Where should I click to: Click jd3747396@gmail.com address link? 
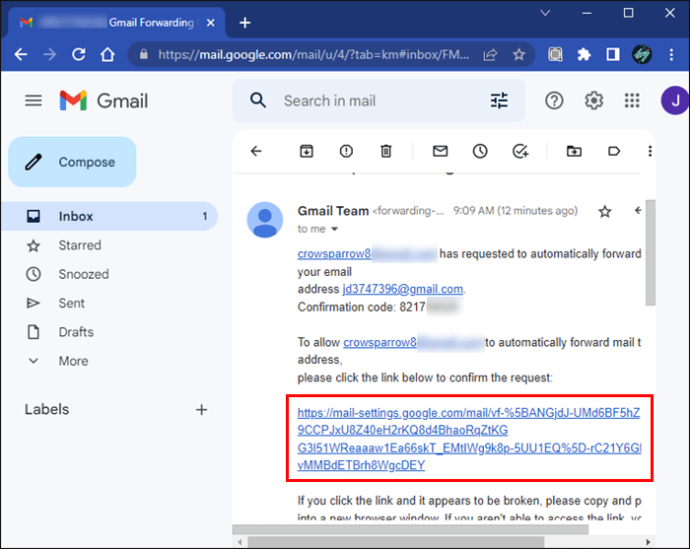click(403, 289)
